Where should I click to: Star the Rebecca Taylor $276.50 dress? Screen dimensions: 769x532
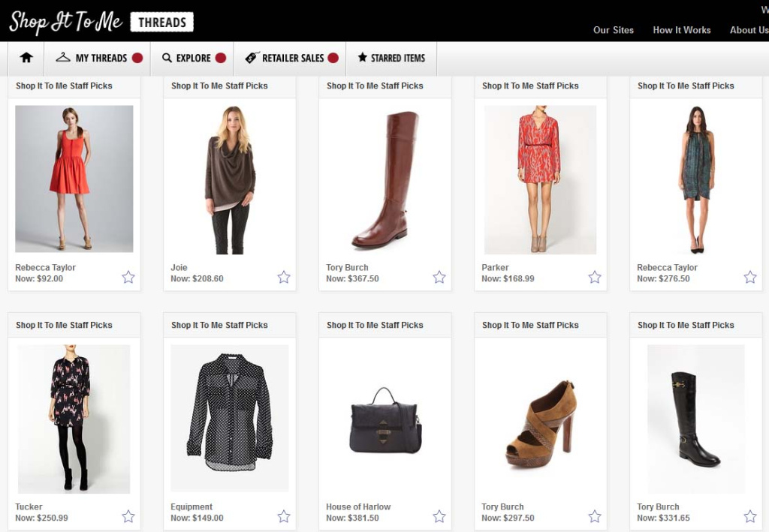750,278
